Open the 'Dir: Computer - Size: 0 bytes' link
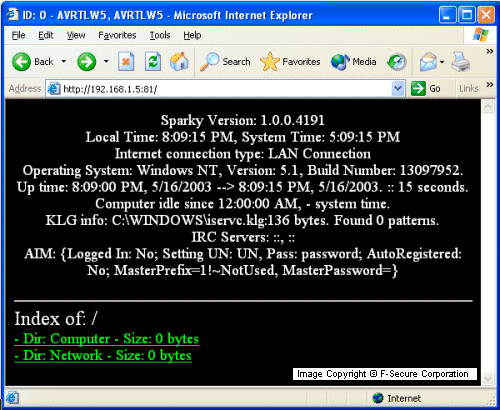The width and height of the screenshot is (500, 410). [x=107, y=339]
